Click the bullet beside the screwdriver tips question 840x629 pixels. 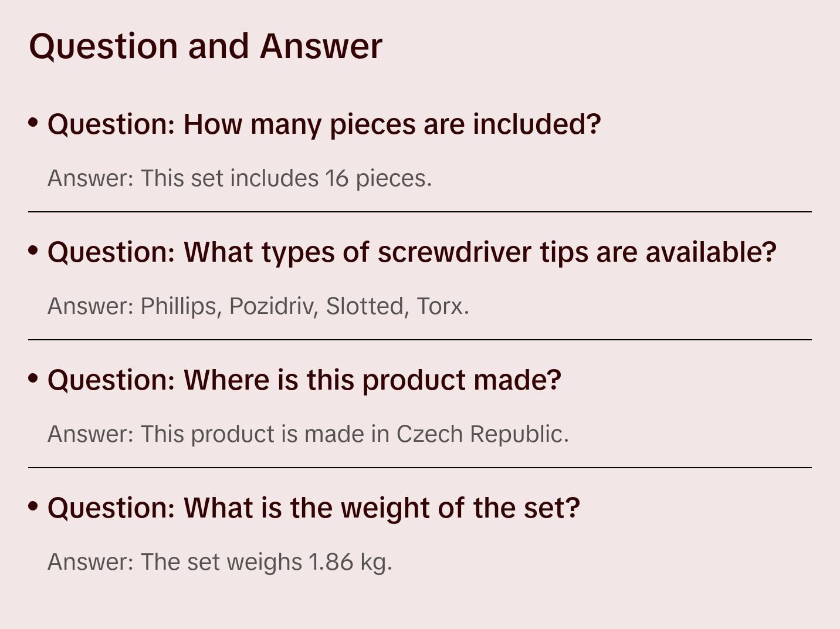tap(33, 251)
